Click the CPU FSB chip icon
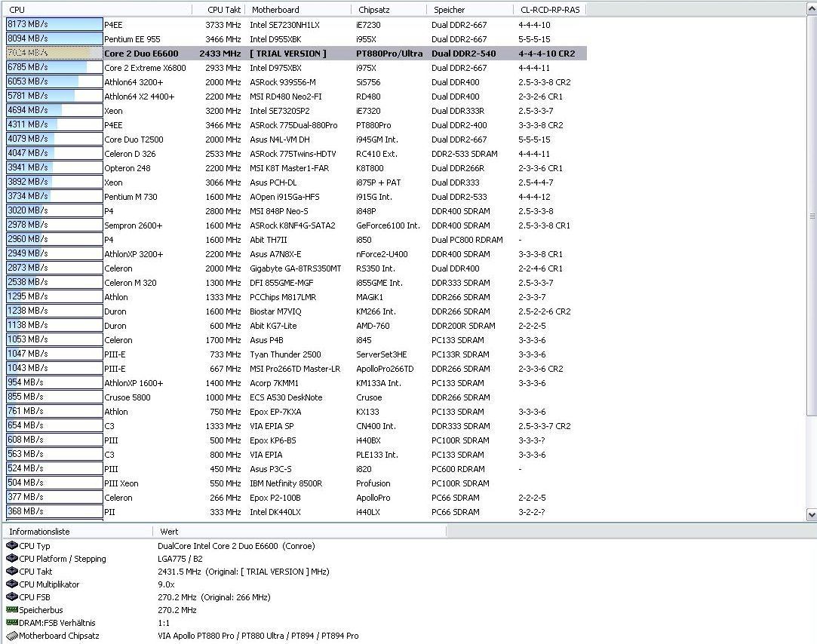 tap(11, 597)
